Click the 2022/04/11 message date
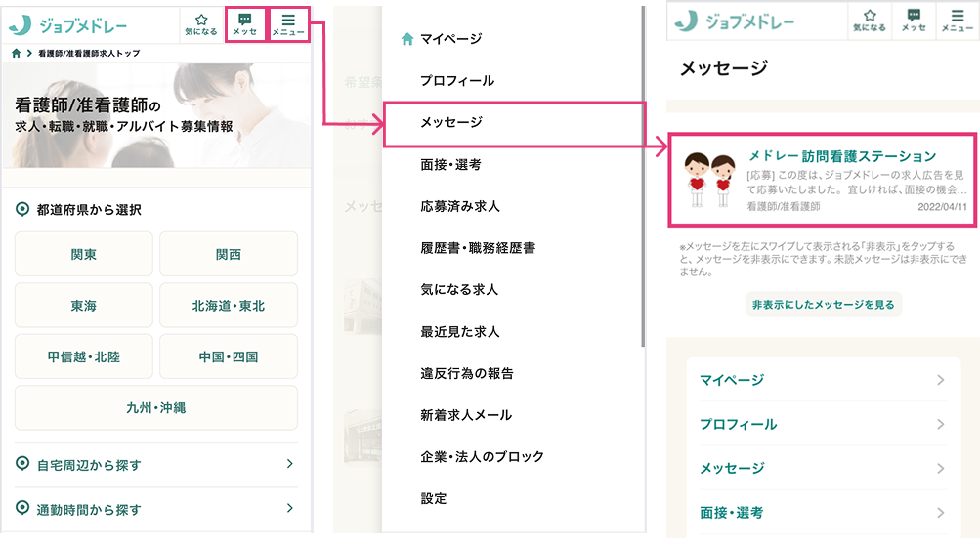 pyautogui.click(x=942, y=207)
